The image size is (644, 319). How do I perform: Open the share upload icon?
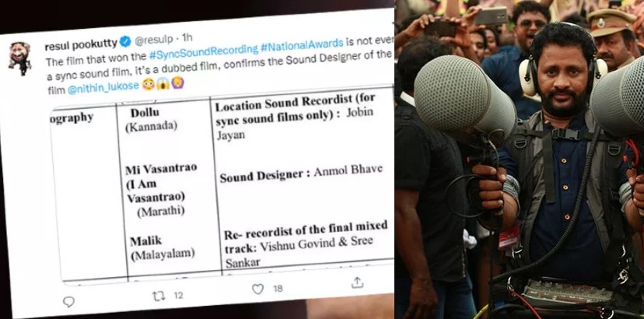[x=357, y=282]
